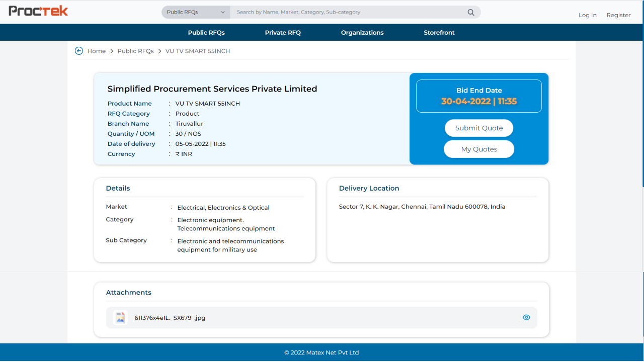
Task: Click the Proctek logo
Action: coord(38,11)
